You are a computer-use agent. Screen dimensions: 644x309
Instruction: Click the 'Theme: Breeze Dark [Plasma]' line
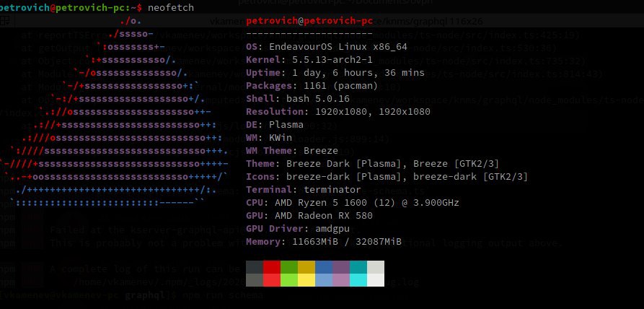[x=373, y=164]
